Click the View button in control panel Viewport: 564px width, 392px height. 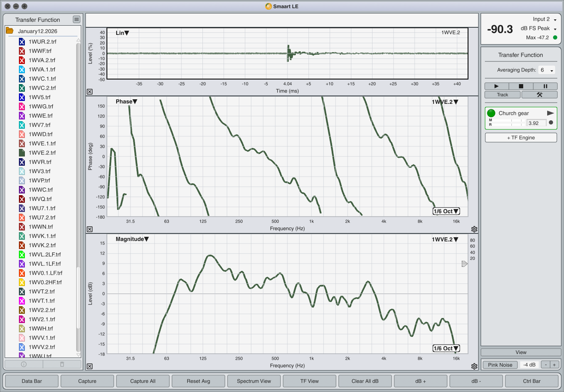[x=521, y=352]
